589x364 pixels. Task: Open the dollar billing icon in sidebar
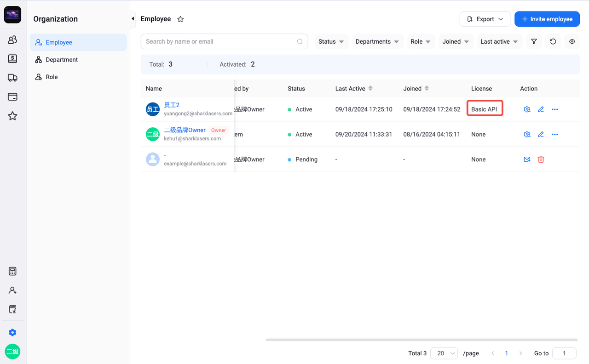(12, 59)
